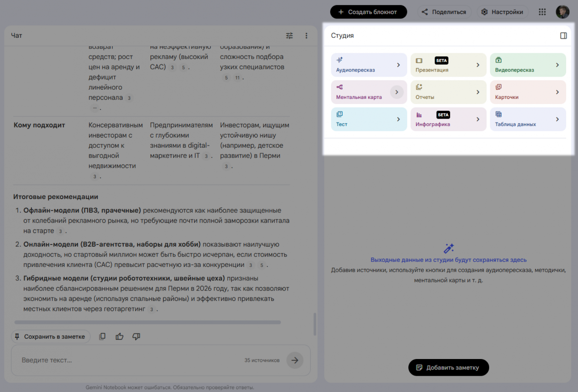Click the vertical chat scrollbar
The image size is (578, 392).
click(315, 324)
